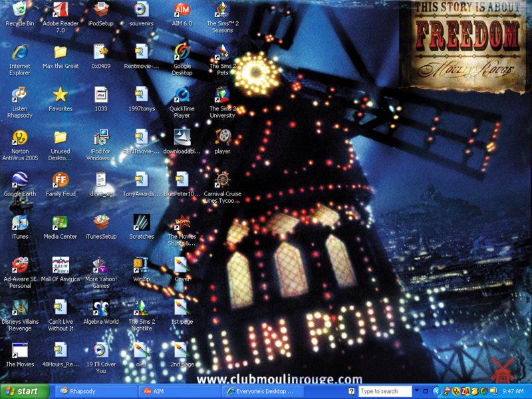Image resolution: width=532 pixels, height=399 pixels.
Task: Launch iTunes from the desktop
Action: pyautogui.click(x=19, y=226)
